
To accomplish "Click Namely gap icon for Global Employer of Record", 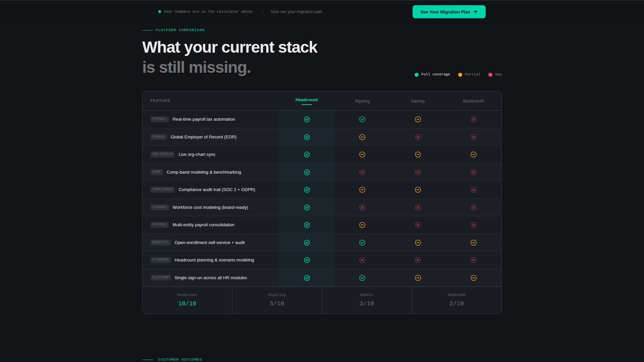I will pyautogui.click(x=418, y=137).
